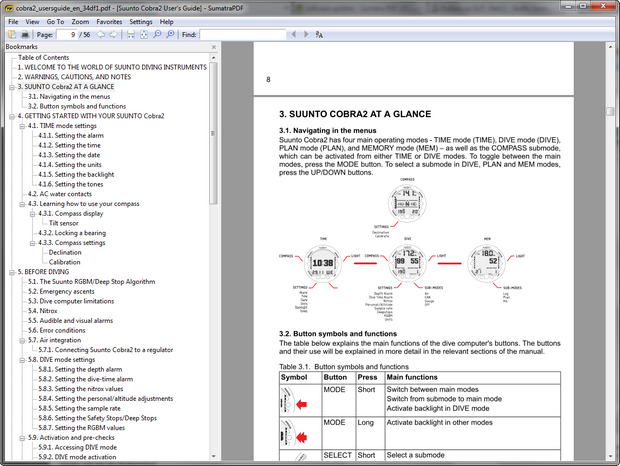Collapse 4.3.1. Compass display node
The height and width of the screenshot is (466, 620).
(x=32, y=214)
